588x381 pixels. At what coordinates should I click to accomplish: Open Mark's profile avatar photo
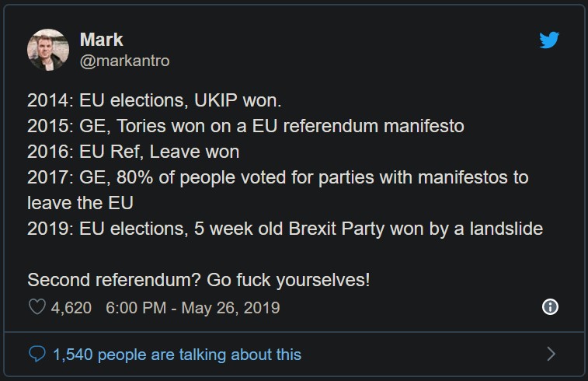click(x=48, y=50)
